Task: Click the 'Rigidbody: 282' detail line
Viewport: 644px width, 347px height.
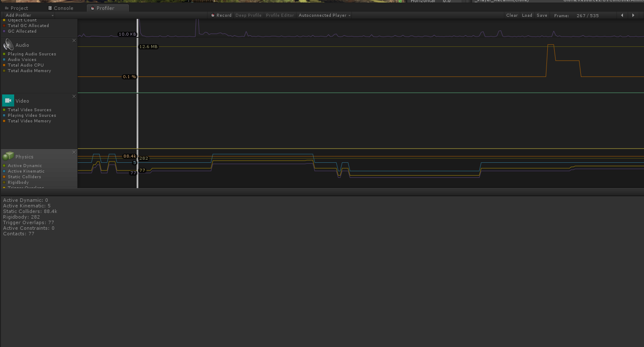Action: 21,217
